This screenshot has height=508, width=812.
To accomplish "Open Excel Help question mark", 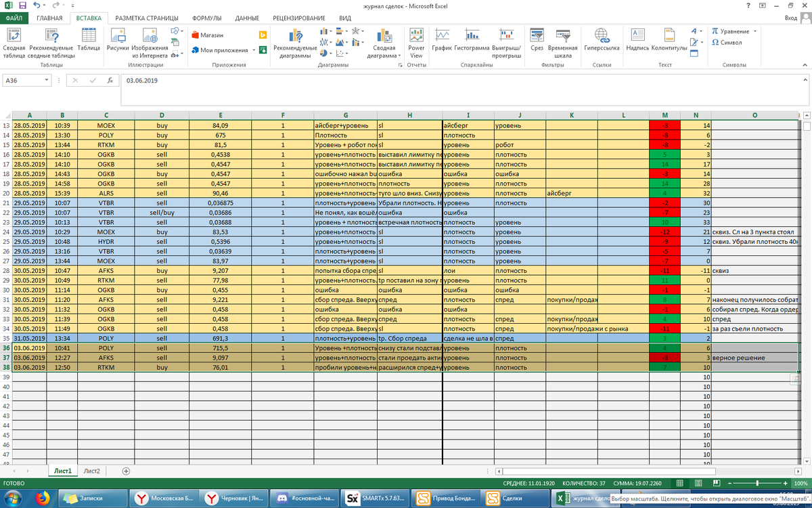I will coord(748,5).
